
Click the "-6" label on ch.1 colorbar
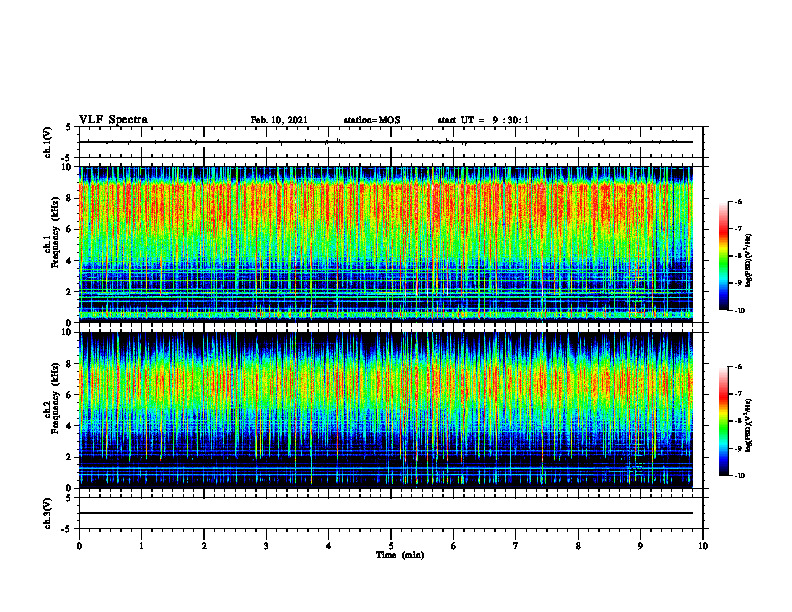click(x=737, y=201)
